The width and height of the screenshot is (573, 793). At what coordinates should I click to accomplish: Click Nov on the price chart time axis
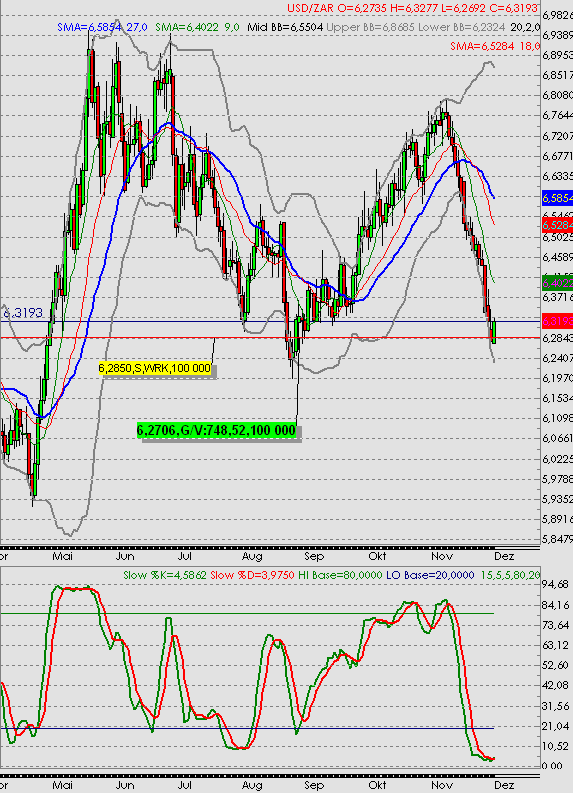[x=442, y=556]
